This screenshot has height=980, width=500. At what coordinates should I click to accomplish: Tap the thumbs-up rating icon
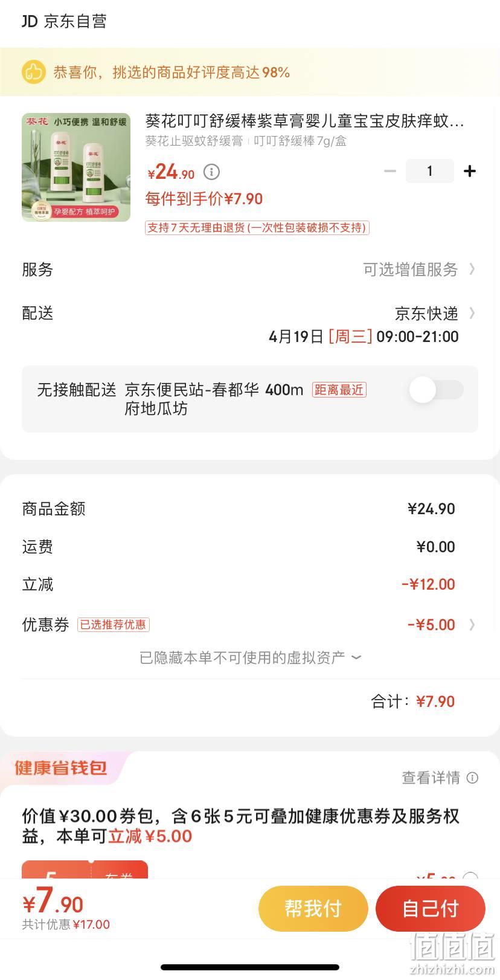click(x=34, y=73)
